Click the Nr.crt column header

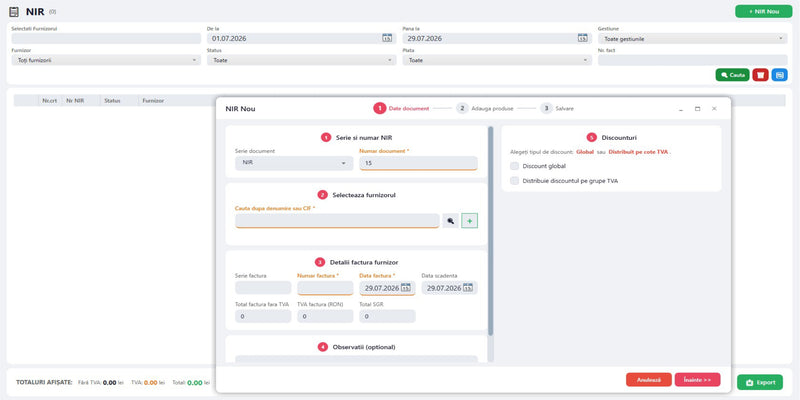[x=49, y=101]
